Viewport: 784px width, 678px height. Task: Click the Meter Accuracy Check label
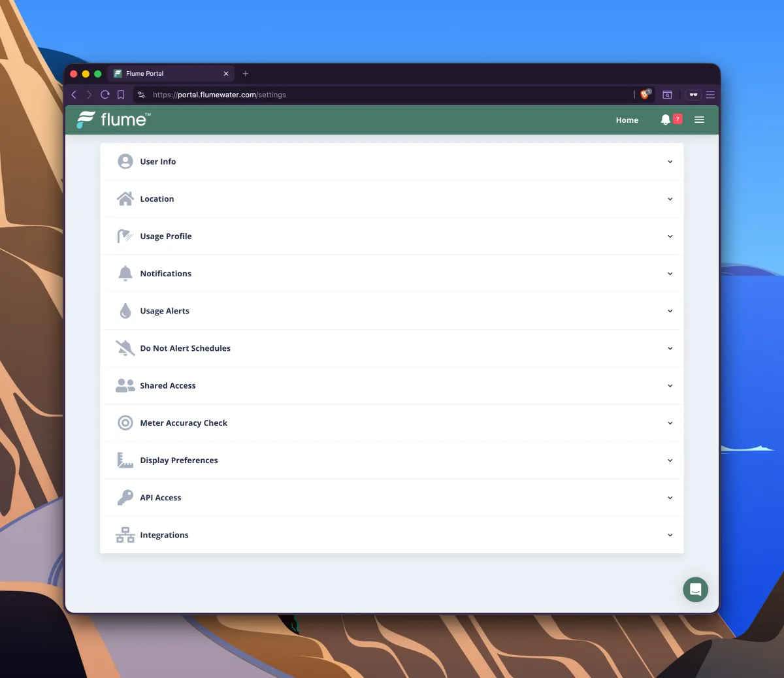(184, 423)
